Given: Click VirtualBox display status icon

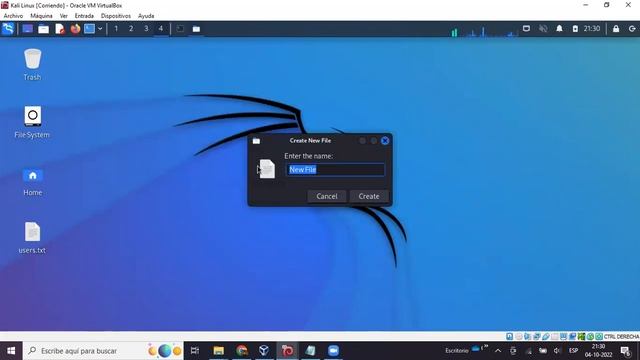Looking at the screenshot, I should 563,336.
